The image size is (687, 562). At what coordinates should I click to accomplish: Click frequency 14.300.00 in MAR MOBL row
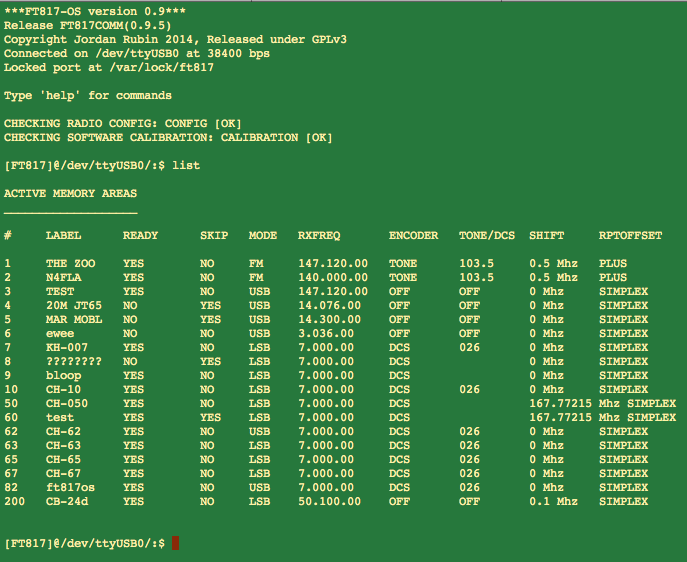tap(329, 320)
